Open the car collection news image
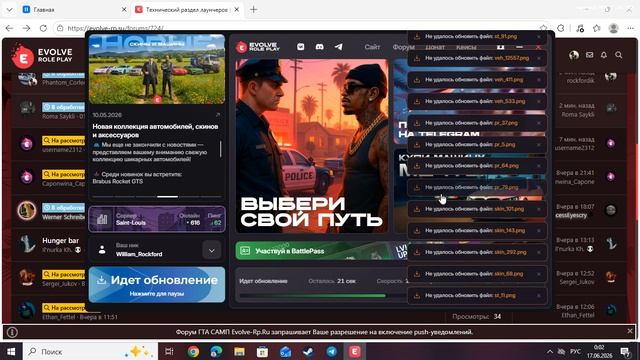The height and width of the screenshot is (360, 640). (157, 69)
